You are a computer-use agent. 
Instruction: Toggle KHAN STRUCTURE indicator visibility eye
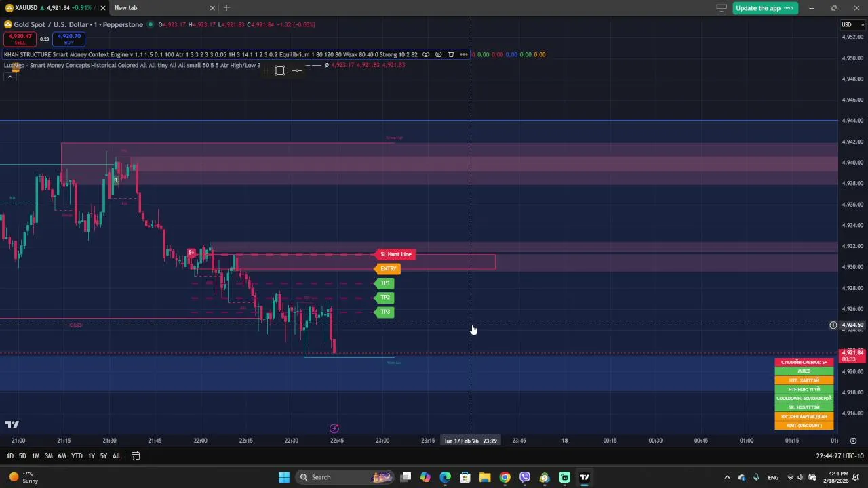tap(426, 54)
